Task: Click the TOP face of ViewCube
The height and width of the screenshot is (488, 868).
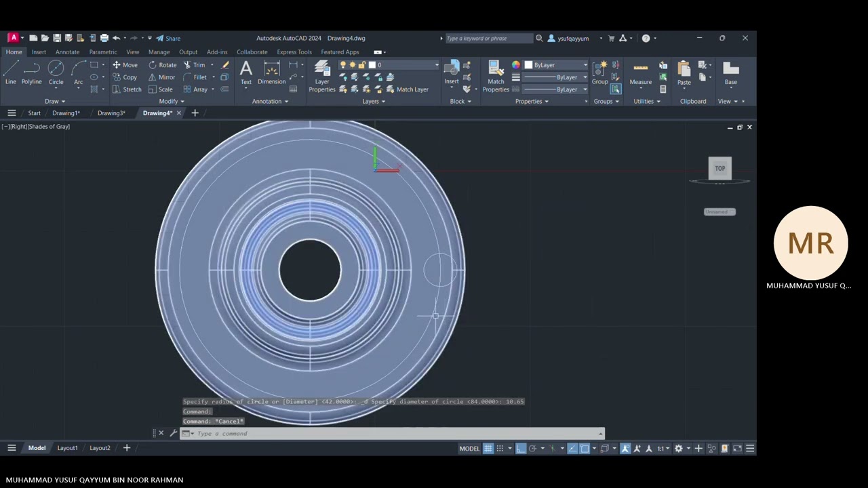Action: [719, 168]
